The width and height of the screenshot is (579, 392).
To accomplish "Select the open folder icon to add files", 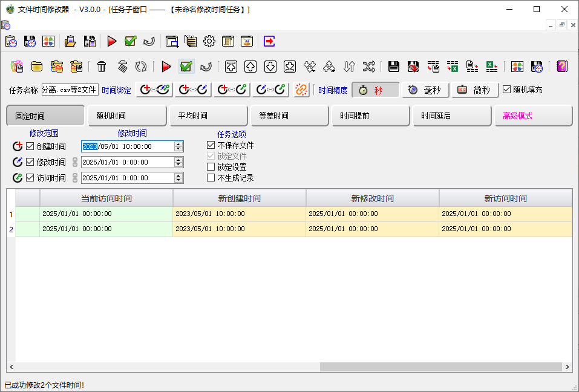I will click(37, 67).
